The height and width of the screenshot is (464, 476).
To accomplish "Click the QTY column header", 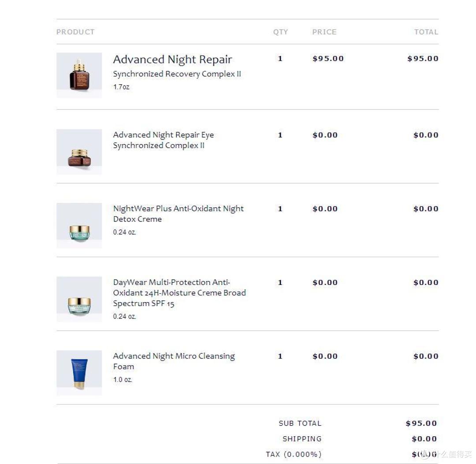I will [280, 32].
